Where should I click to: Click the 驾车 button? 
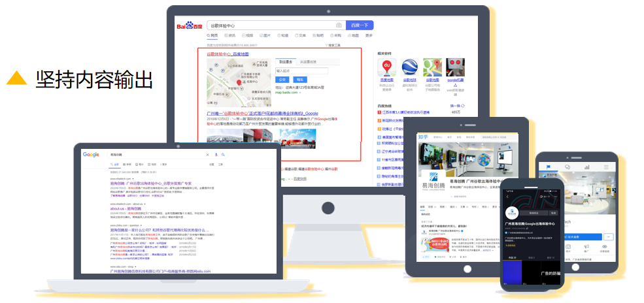[x=300, y=80]
